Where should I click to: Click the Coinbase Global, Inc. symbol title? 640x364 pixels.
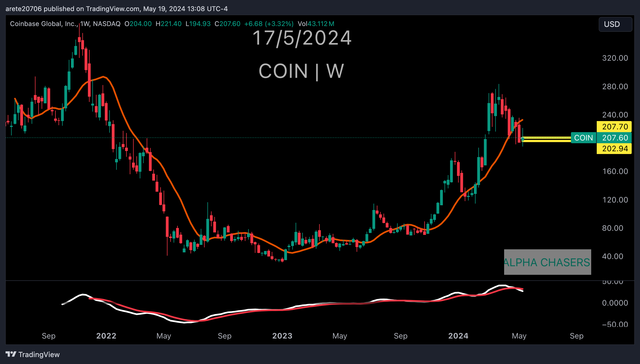click(x=44, y=24)
